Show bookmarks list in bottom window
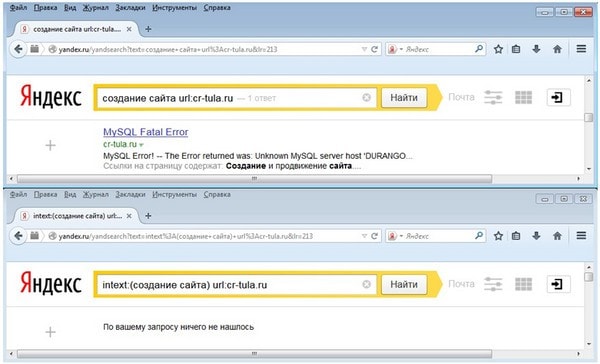 tap(516, 236)
